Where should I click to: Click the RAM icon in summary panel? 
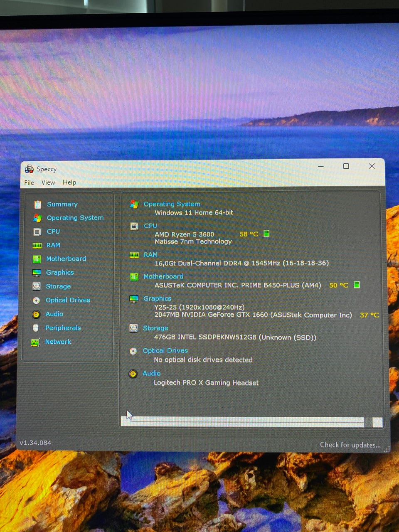click(x=134, y=255)
